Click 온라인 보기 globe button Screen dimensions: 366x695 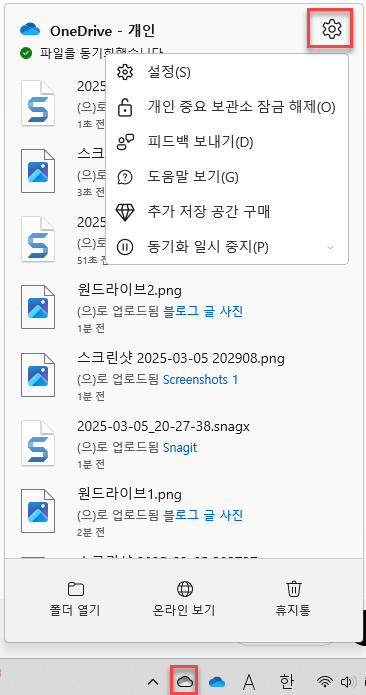pos(183,599)
